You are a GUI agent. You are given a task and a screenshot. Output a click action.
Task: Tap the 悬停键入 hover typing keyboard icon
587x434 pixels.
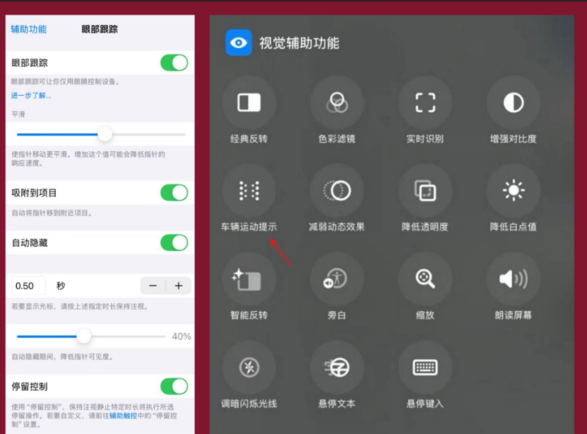click(425, 367)
